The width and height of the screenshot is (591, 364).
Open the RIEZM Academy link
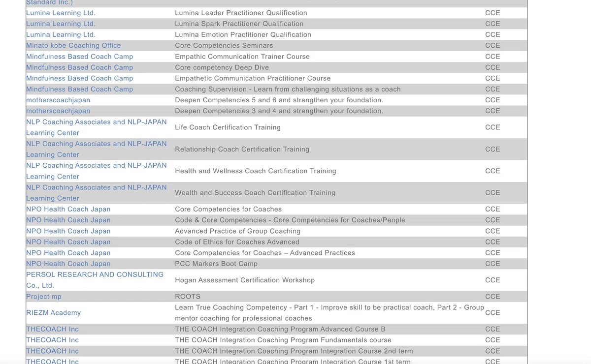[x=53, y=312]
